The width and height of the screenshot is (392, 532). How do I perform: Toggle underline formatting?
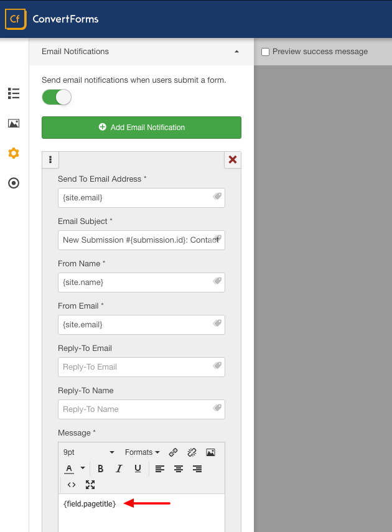pos(138,469)
